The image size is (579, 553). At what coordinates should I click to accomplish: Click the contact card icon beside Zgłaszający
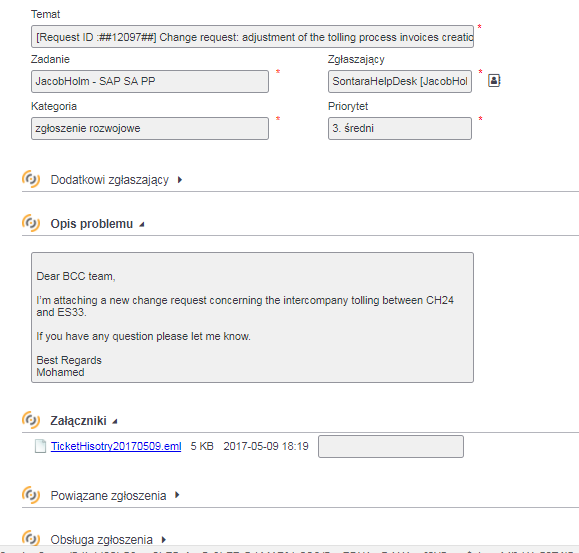click(494, 80)
